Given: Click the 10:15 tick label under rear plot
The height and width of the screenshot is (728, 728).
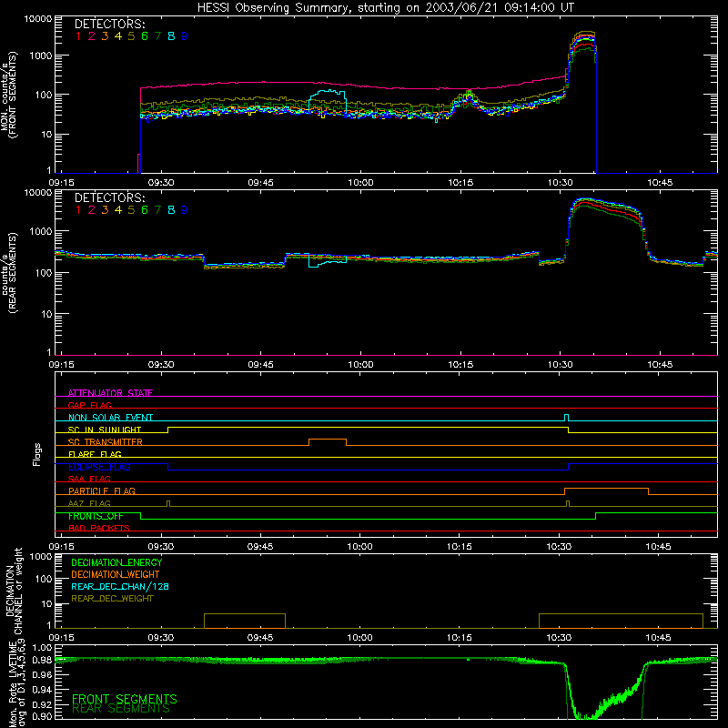Looking at the screenshot, I should pos(460,365).
